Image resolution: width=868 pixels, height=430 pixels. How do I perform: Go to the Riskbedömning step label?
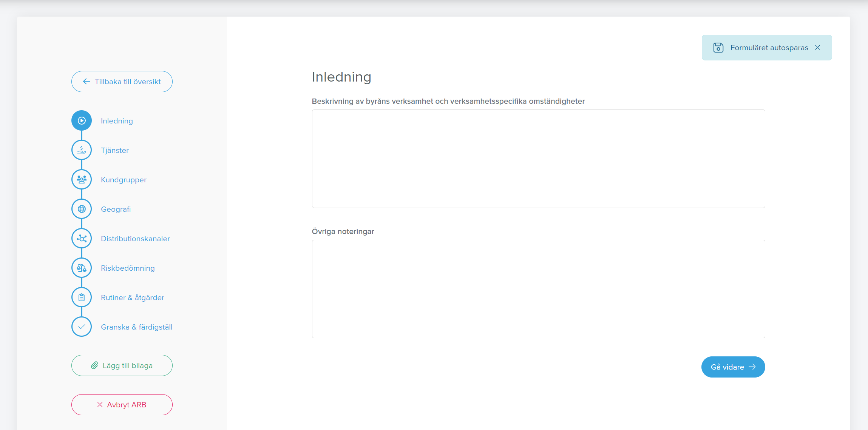(x=128, y=268)
